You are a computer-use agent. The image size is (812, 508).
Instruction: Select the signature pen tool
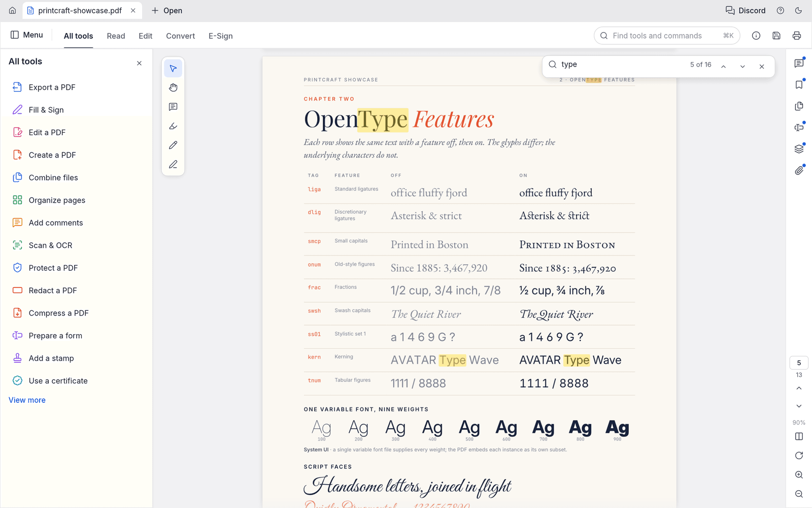173,165
